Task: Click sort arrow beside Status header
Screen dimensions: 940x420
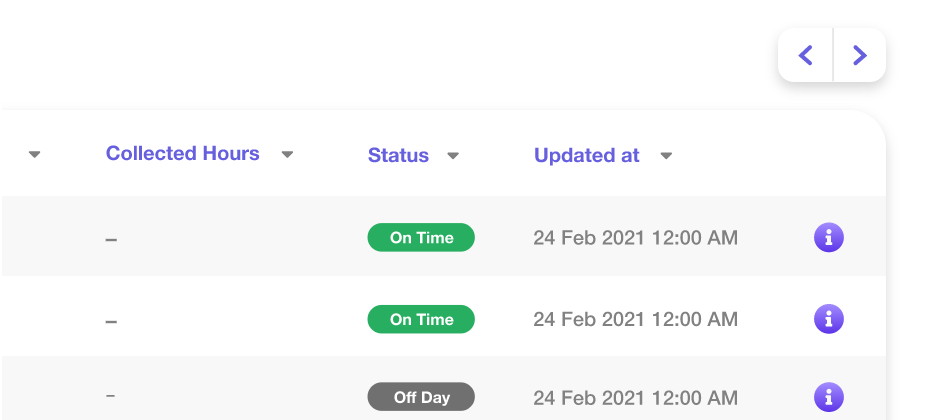Action: point(453,156)
